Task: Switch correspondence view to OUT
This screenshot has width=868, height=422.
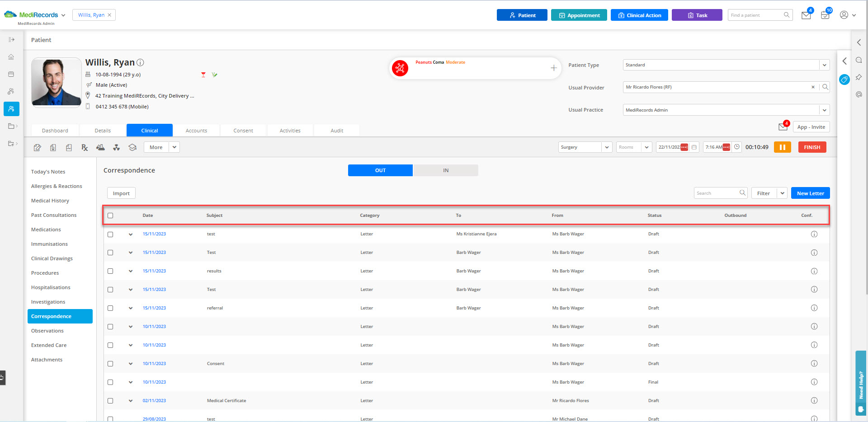Action: 380,170
